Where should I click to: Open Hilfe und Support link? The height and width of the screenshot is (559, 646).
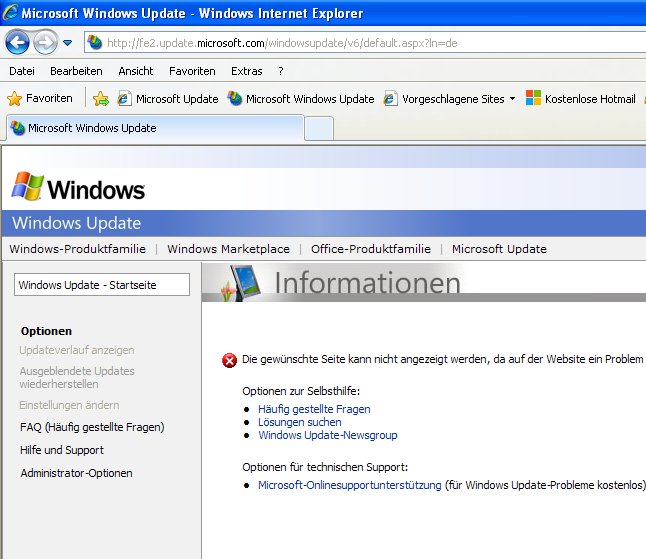(62, 450)
